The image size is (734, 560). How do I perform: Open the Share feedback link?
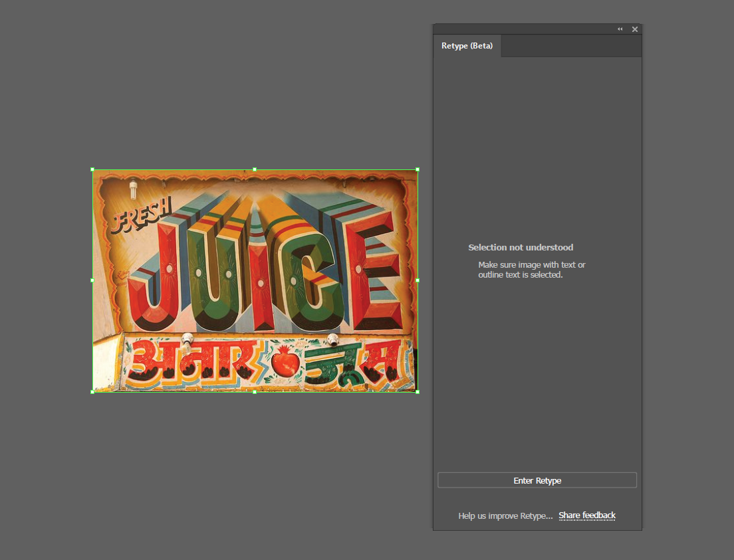coord(587,515)
